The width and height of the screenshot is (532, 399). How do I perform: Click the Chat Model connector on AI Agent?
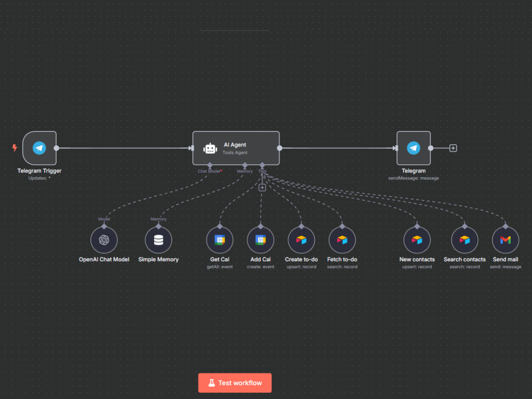pos(210,165)
